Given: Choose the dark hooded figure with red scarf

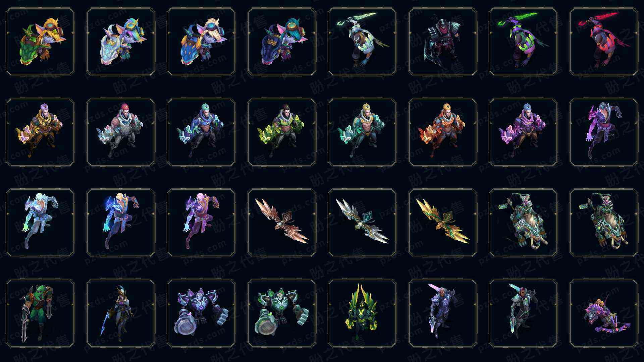Looking at the screenshot, I should point(443,42).
